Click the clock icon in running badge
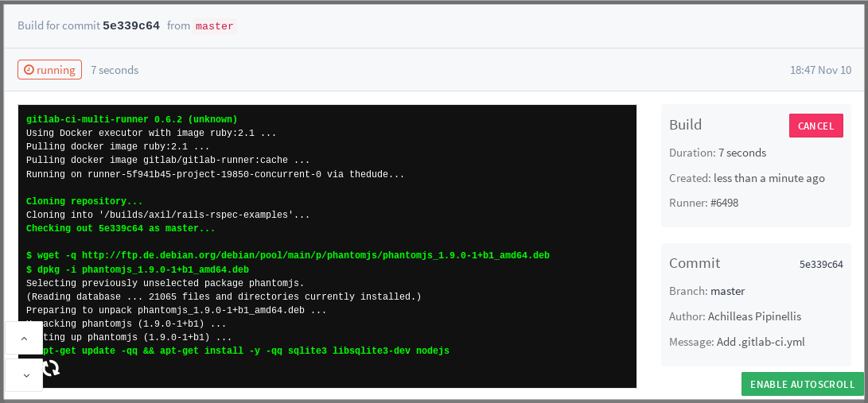The image size is (868, 403). [29, 70]
